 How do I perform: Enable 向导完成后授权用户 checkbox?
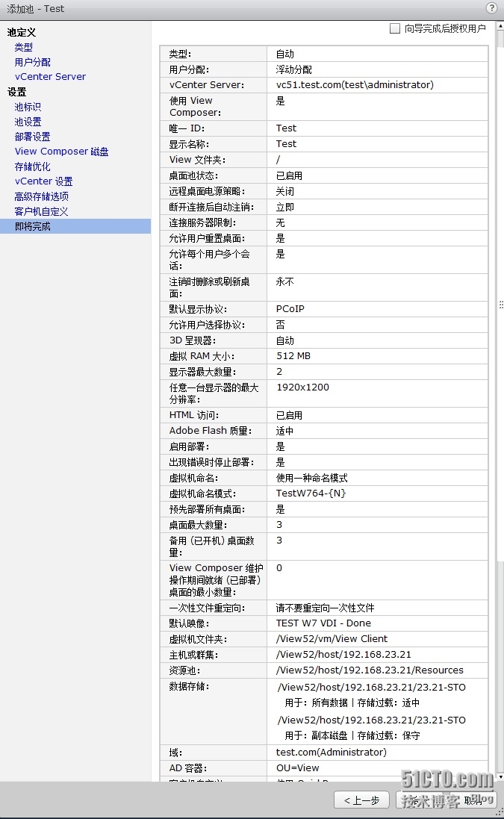pos(395,28)
